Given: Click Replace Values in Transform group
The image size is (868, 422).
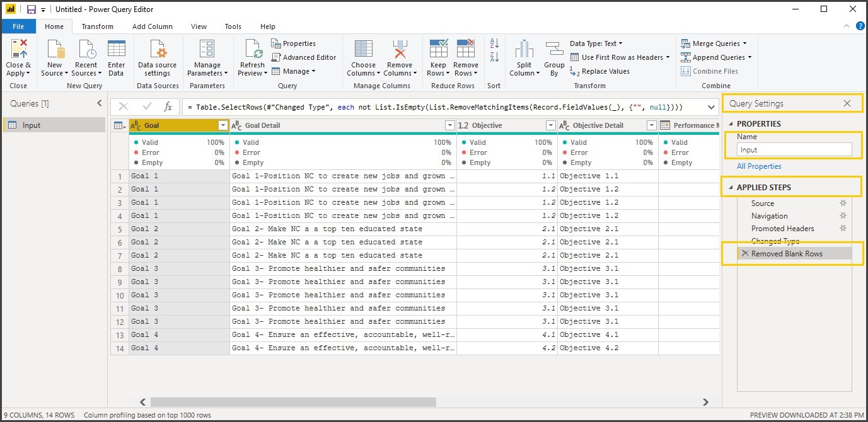Looking at the screenshot, I should point(599,71).
